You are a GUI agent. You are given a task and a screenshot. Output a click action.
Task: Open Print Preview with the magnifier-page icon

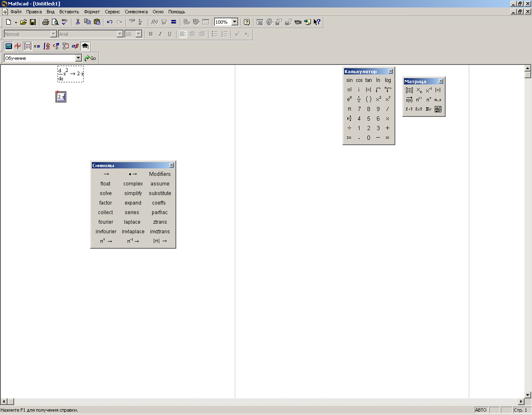click(x=55, y=22)
